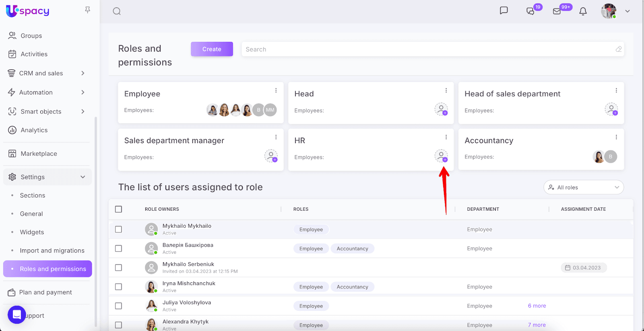Click the 6 more link for Juliya

pos(537,306)
